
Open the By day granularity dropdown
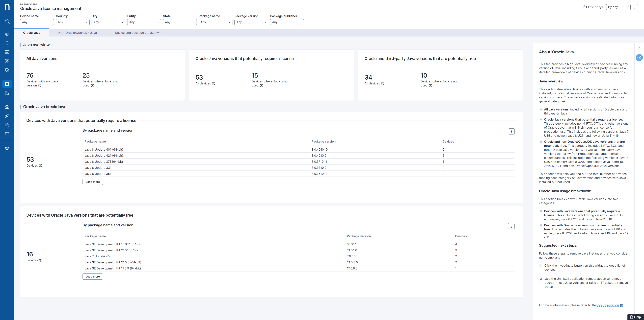tap(618, 7)
